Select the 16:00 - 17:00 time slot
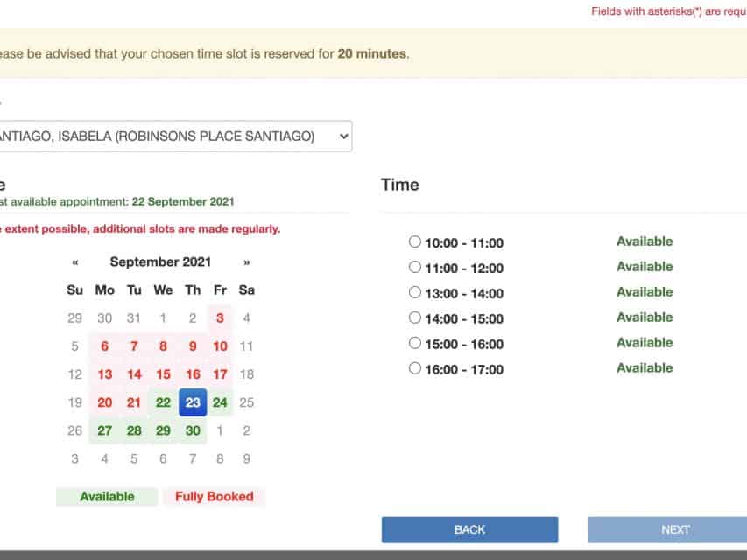 415,369
